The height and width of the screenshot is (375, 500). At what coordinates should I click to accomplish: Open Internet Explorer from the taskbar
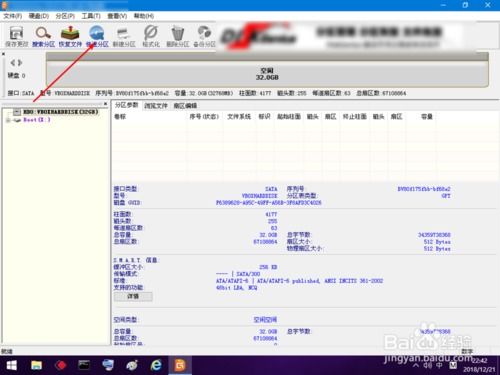(x=156, y=365)
